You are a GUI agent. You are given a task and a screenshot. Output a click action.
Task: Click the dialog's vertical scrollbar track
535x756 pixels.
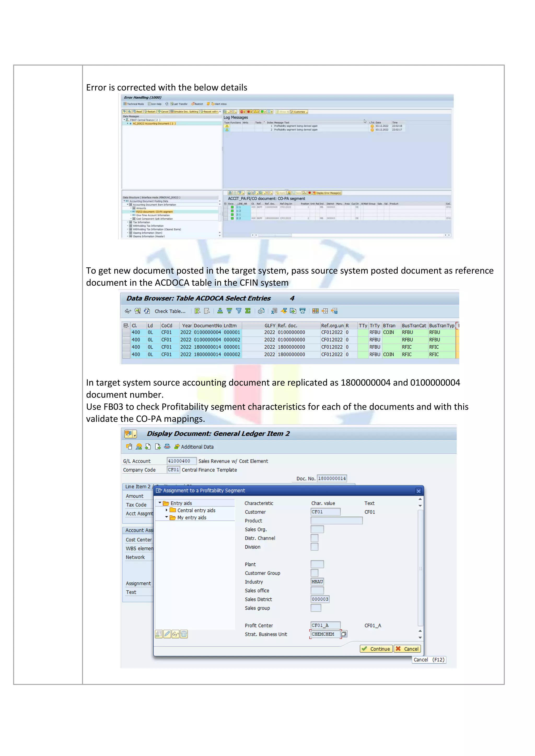coord(420,568)
